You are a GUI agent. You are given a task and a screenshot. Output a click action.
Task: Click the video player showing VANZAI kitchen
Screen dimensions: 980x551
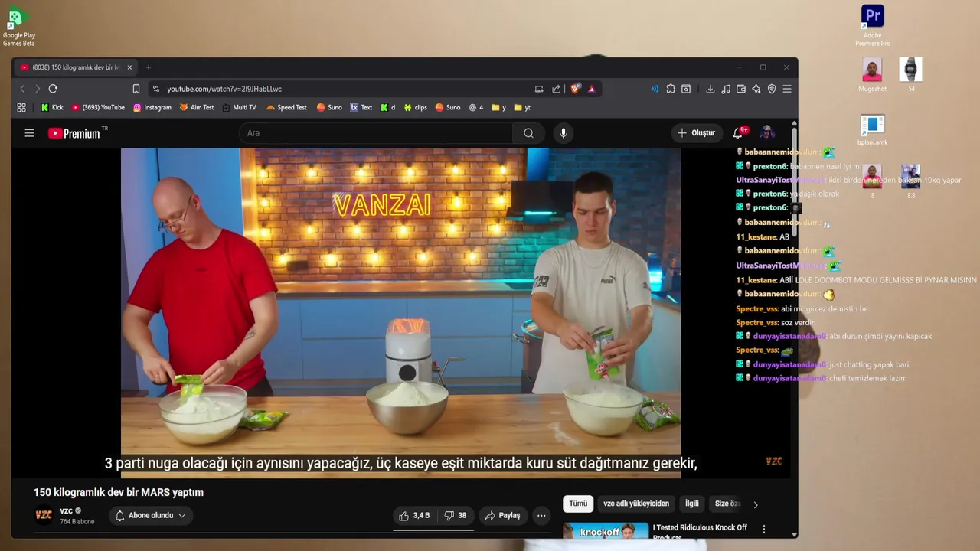coord(400,313)
